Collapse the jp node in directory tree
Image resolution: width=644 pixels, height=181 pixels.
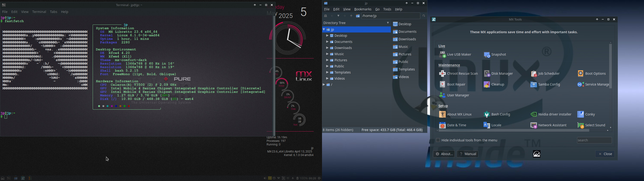click(324, 29)
